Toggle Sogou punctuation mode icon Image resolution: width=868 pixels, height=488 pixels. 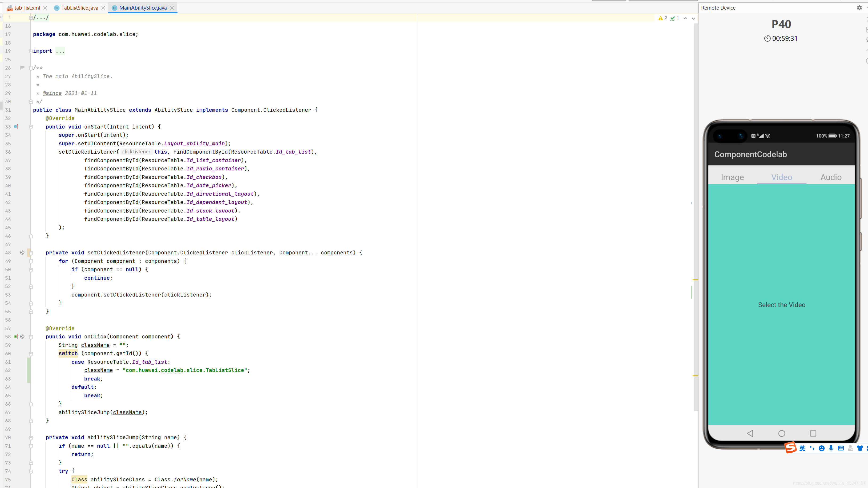point(812,448)
